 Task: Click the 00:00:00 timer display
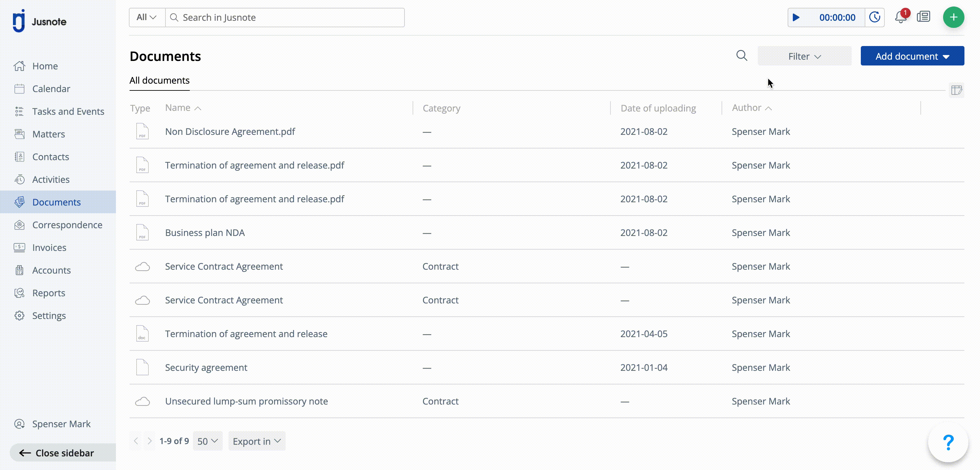pos(837,18)
